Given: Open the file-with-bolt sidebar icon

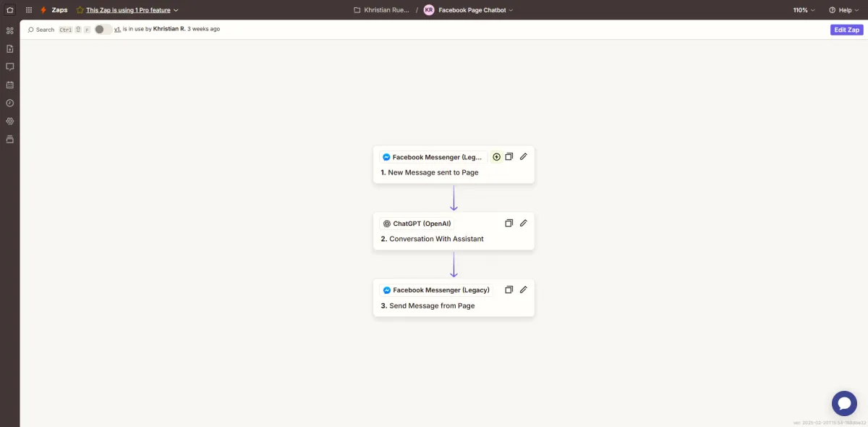Looking at the screenshot, I should (x=9, y=48).
